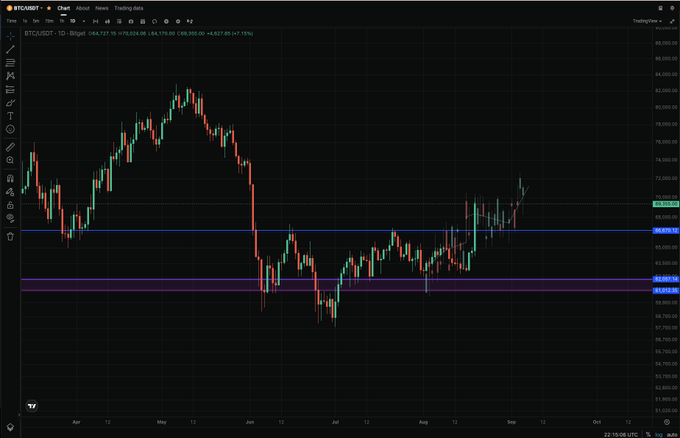Select the crosshair cursor tool
Viewport: 680px width, 438px height.
point(10,36)
